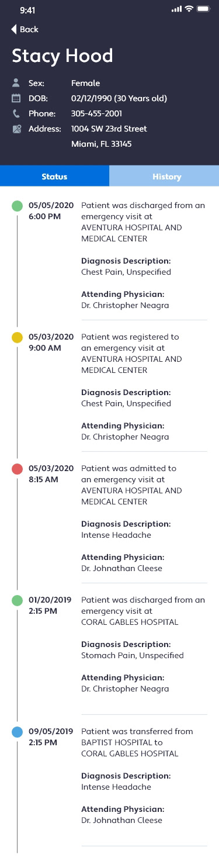219x868 pixels.
Task: Select red marker for 05/03/2020 8:15 AM
Action: [18, 469]
